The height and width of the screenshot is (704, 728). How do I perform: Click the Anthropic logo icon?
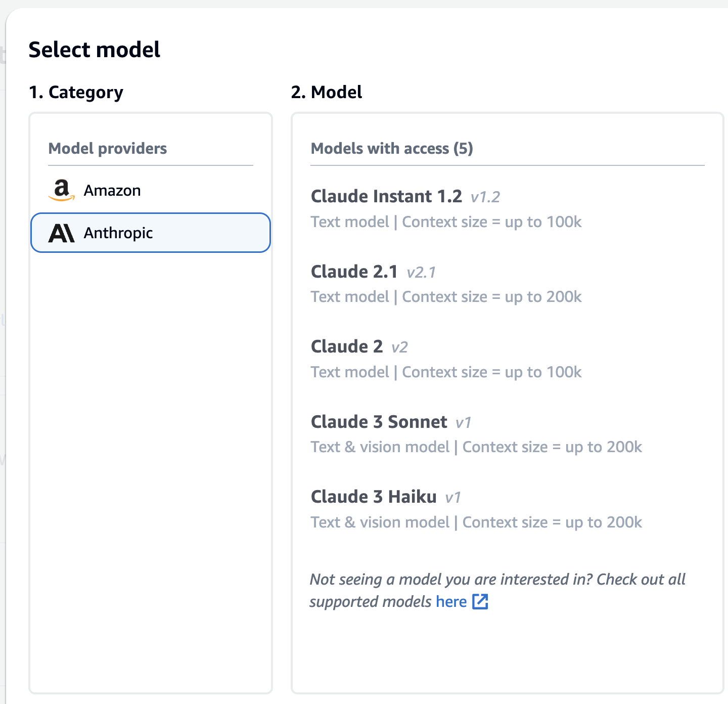(x=61, y=233)
